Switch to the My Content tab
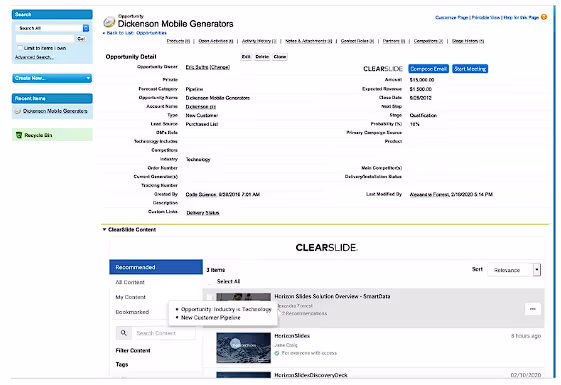This screenshot has width=561, height=385. click(x=130, y=297)
